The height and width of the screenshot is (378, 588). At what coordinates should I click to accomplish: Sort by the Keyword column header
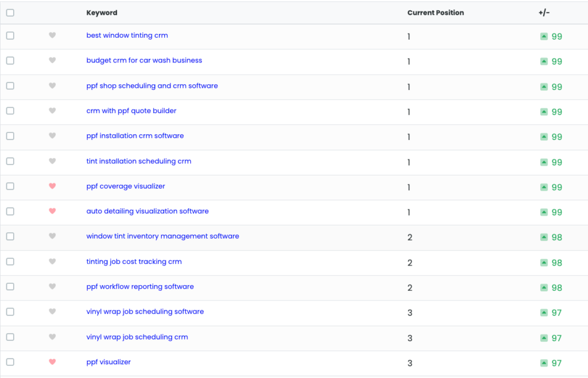[x=102, y=13]
